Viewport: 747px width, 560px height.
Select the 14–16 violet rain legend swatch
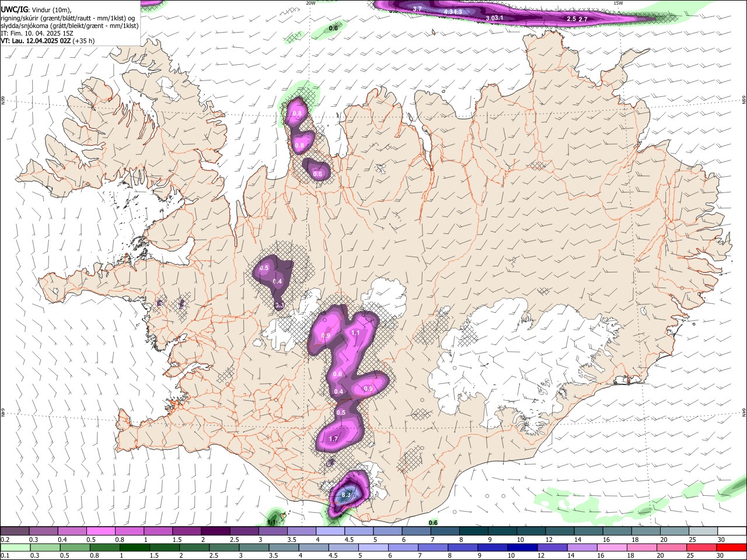582,548
